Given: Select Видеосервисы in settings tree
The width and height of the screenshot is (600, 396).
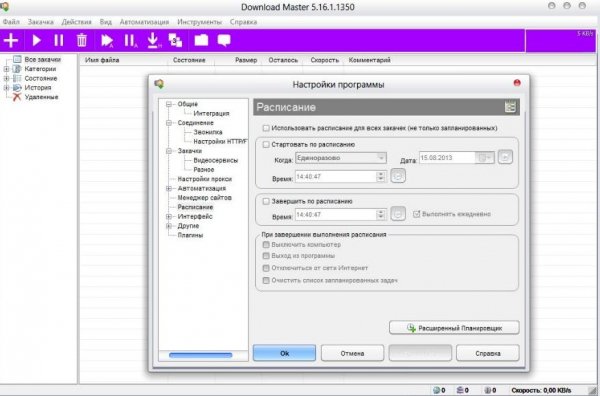Looking at the screenshot, I should click(x=215, y=160).
